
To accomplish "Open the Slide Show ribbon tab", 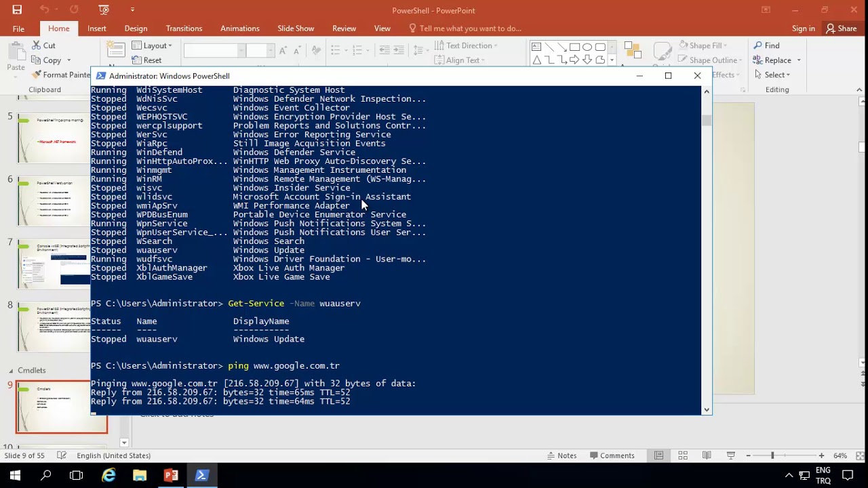I will 296,28.
